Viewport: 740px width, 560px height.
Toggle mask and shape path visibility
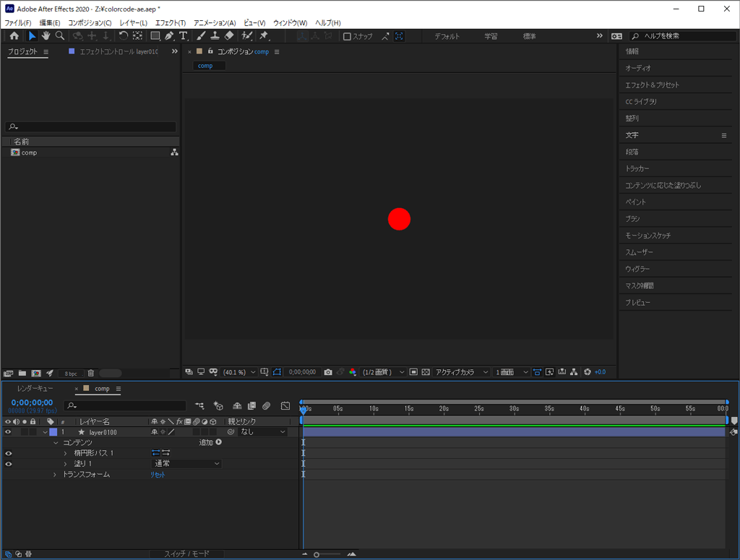277,372
